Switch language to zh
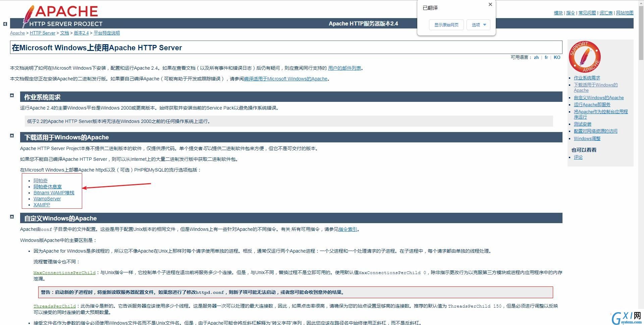Image resolution: width=644 pixels, height=325 pixels. pos(536,57)
